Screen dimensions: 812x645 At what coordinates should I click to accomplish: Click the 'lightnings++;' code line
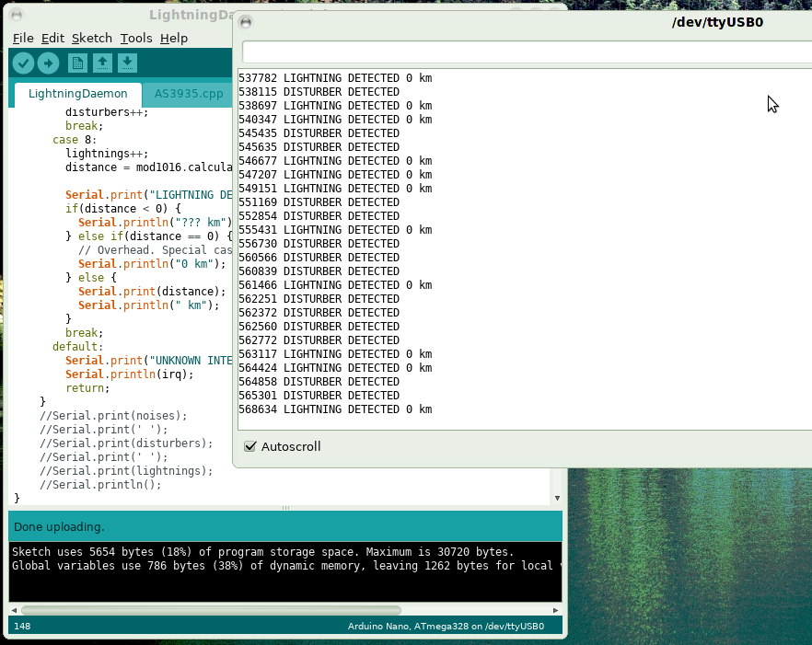(107, 154)
